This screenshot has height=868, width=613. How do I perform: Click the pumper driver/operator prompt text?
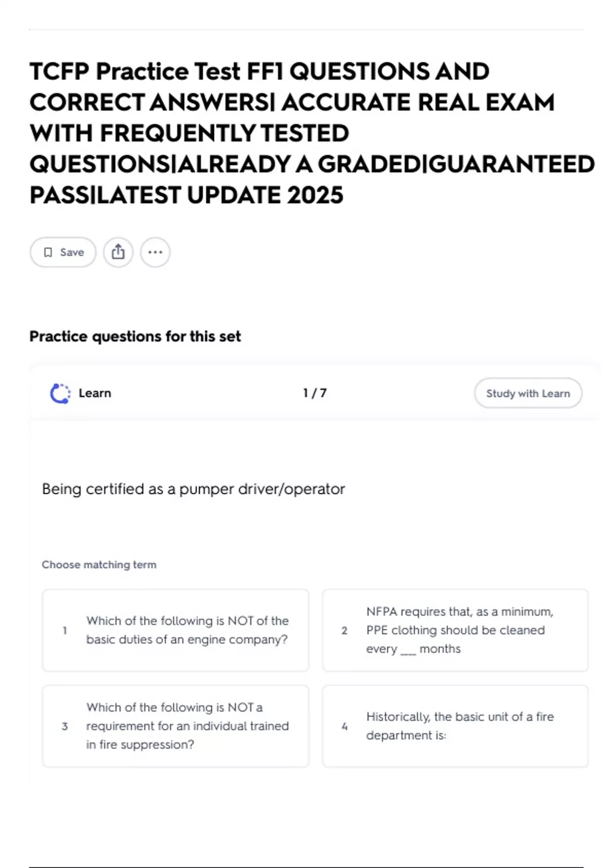(x=194, y=489)
